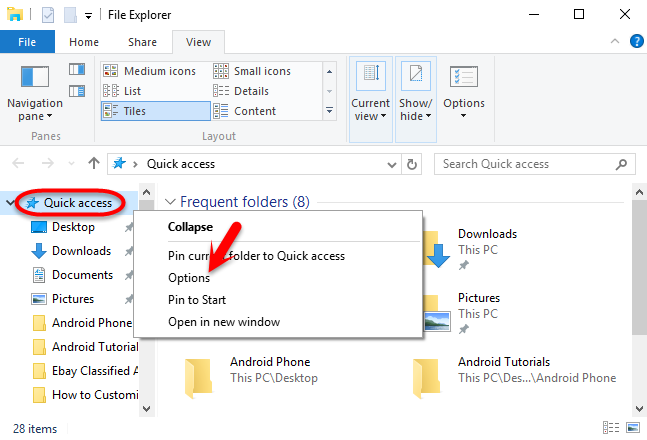Screen dimensions: 647x440
Task: Choose Options in the context menu
Action: click(189, 278)
